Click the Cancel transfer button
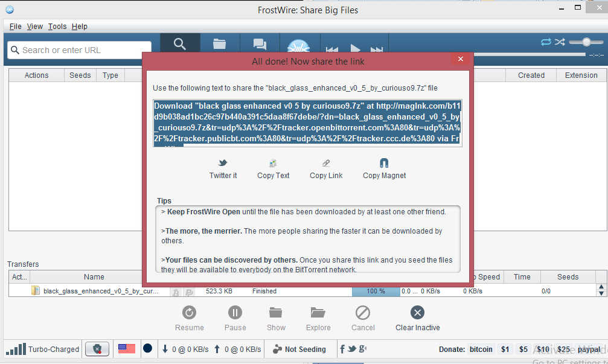 [x=363, y=319]
